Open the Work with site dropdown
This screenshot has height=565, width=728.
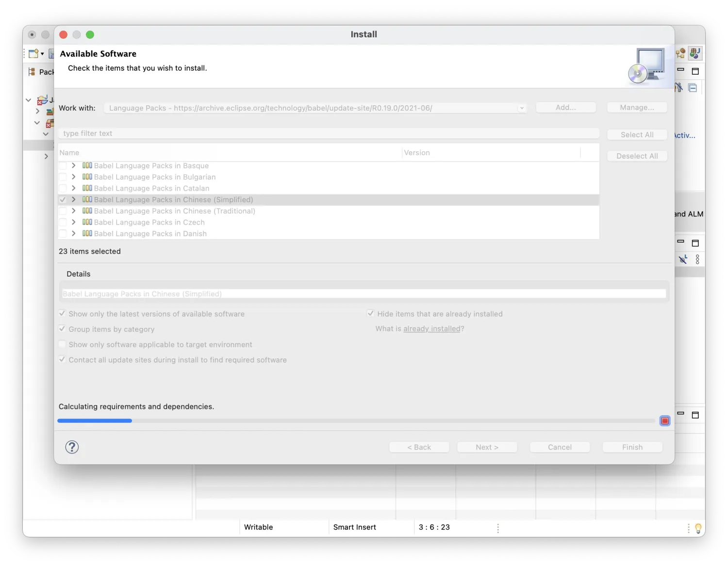point(522,108)
